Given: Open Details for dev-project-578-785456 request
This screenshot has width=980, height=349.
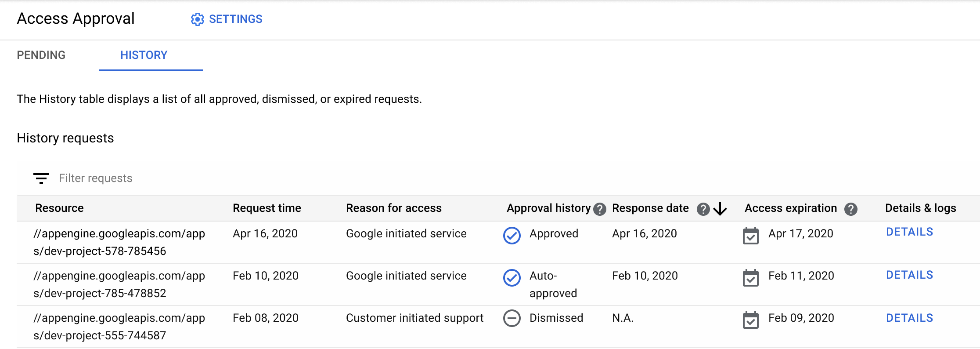Looking at the screenshot, I should click(x=909, y=232).
